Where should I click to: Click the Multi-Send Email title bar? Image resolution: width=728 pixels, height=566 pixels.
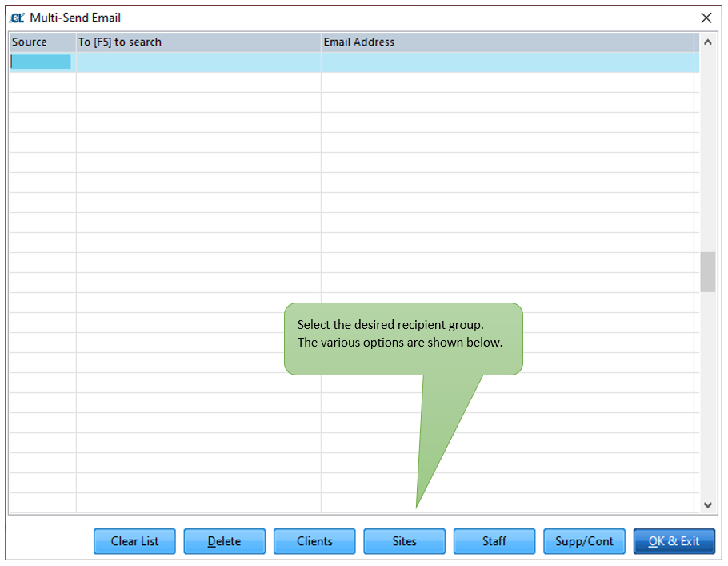(320, 17)
